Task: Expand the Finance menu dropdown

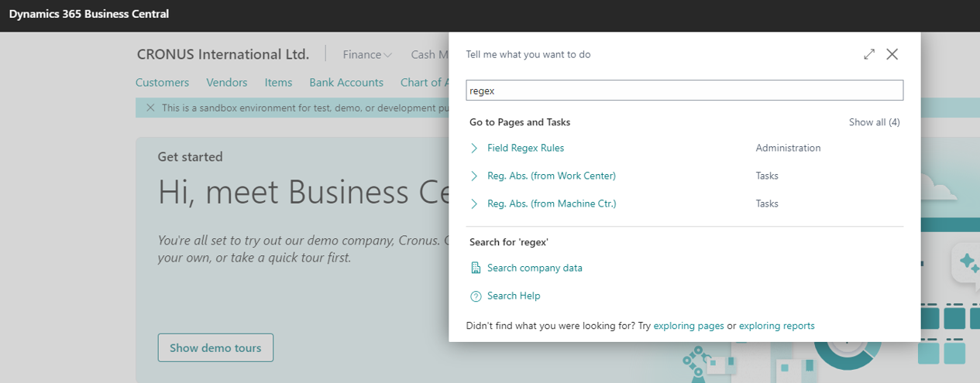Action: pyautogui.click(x=367, y=55)
